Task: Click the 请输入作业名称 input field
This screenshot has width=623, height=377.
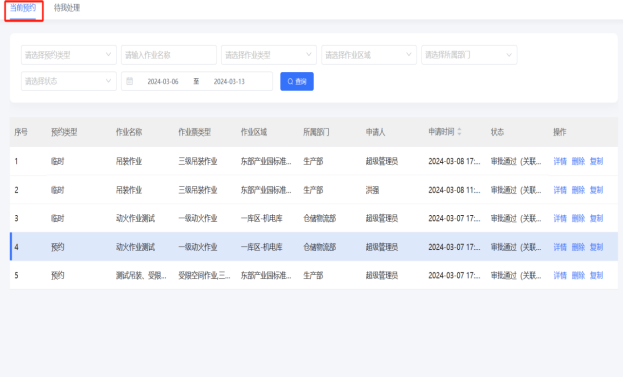Action: [x=169, y=55]
